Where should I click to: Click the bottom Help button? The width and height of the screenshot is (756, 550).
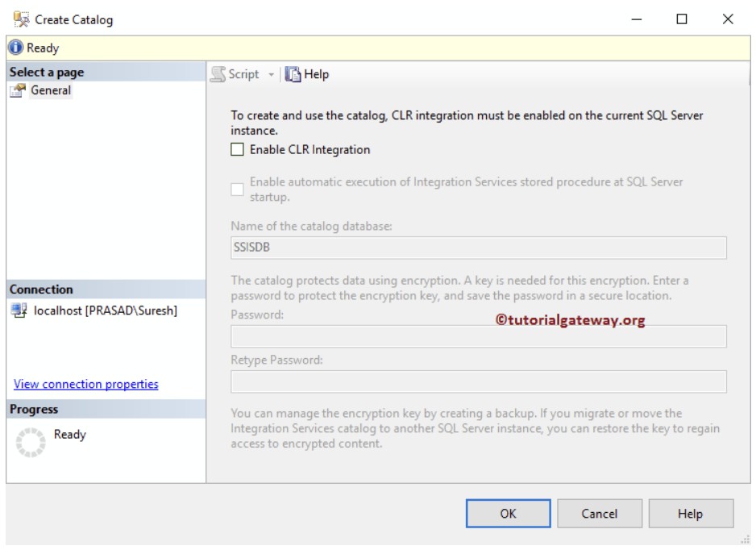691,514
